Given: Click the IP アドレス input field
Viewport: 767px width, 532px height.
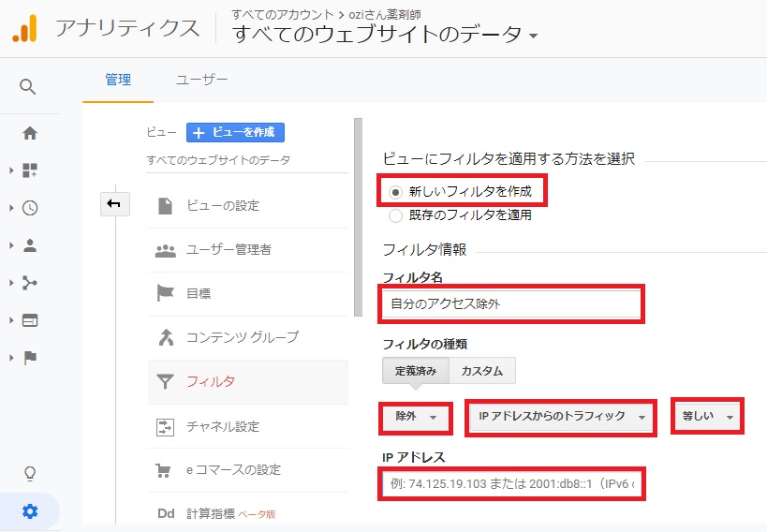Looking at the screenshot, I should 511,485.
